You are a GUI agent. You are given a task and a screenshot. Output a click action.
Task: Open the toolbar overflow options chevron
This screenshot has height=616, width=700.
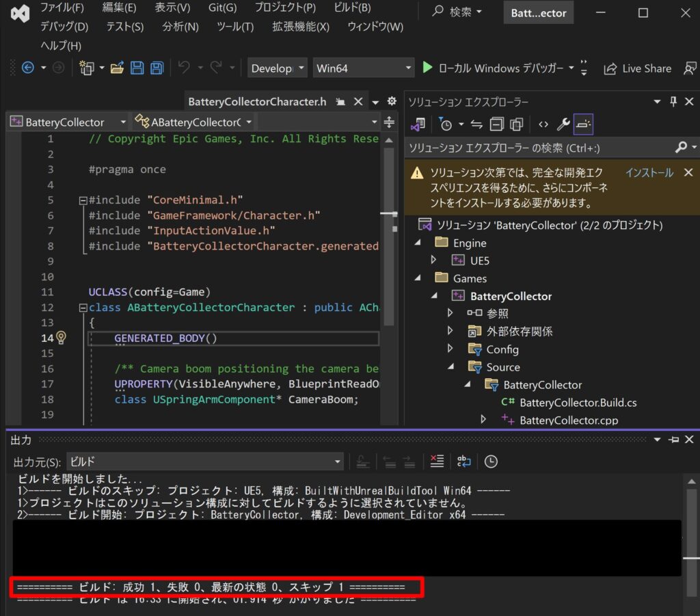tap(584, 68)
